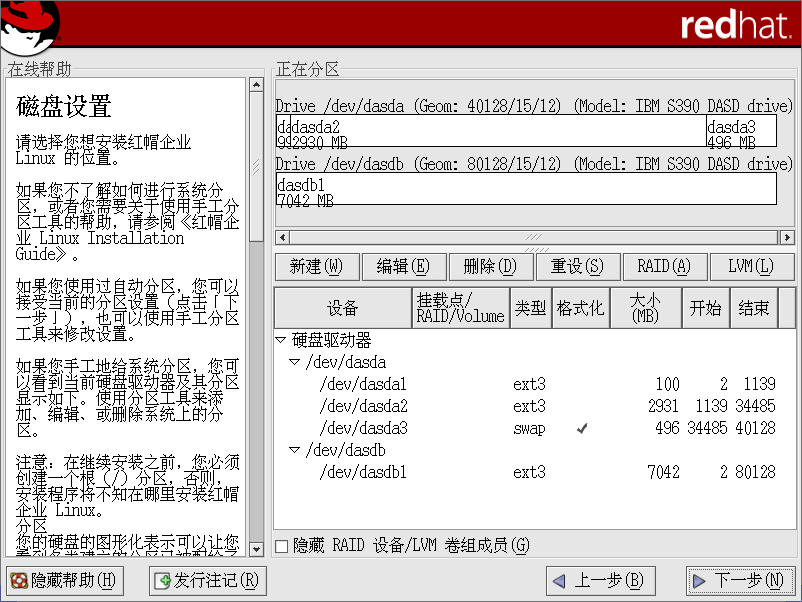Sort by the 开始 column header
This screenshot has height=602, width=802.
706,308
